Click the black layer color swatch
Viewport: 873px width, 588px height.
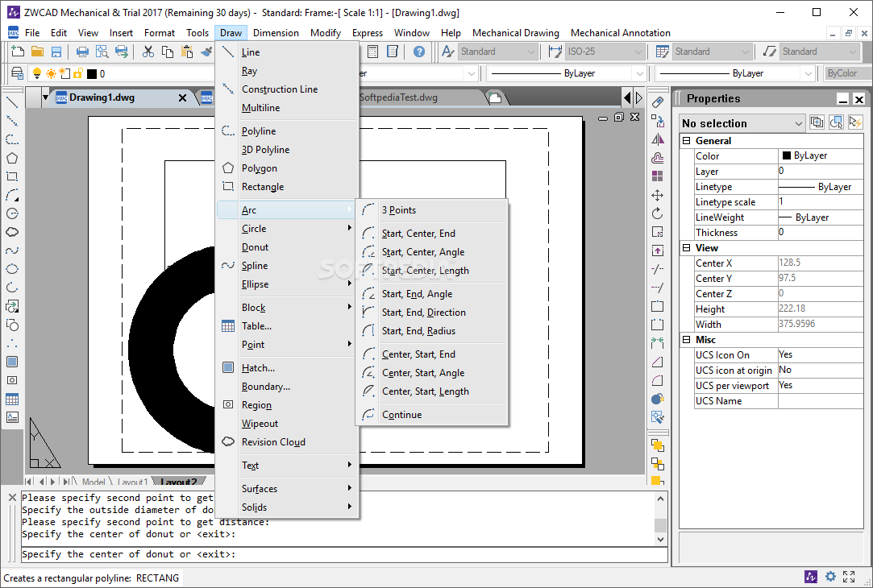coord(92,73)
